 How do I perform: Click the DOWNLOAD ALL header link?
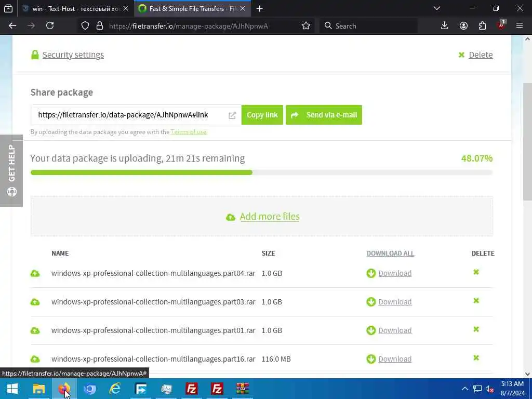390,254
